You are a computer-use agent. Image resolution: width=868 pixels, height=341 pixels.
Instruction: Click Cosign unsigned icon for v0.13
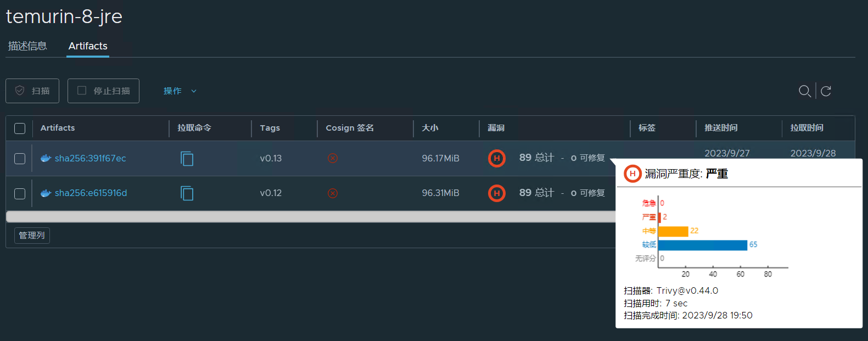333,158
